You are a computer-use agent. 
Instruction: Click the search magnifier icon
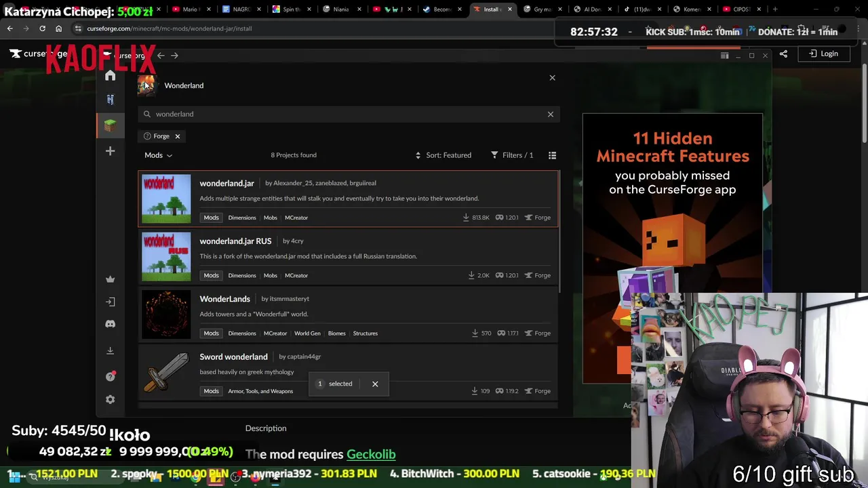point(146,114)
